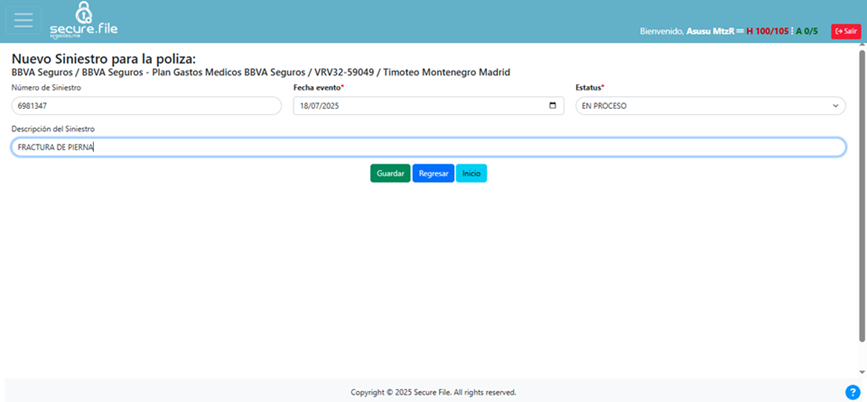
Task: Click the Fecha evento date text
Action: click(320, 106)
